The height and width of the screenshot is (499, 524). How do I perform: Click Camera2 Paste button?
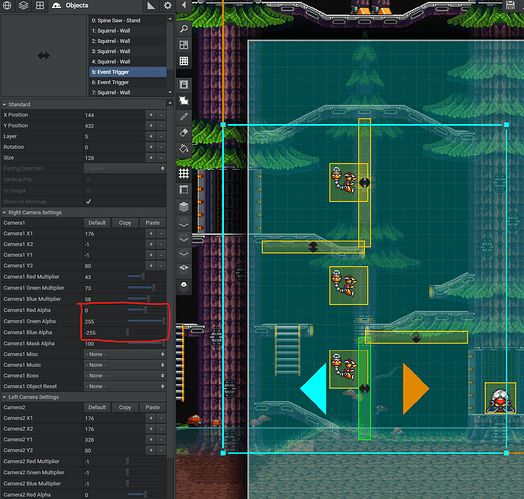152,407
